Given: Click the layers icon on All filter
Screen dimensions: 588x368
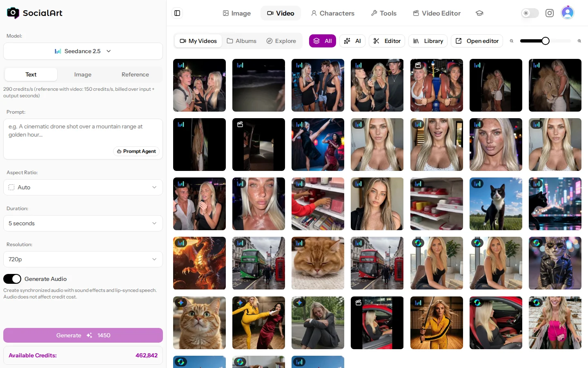Looking at the screenshot, I should pos(316,41).
